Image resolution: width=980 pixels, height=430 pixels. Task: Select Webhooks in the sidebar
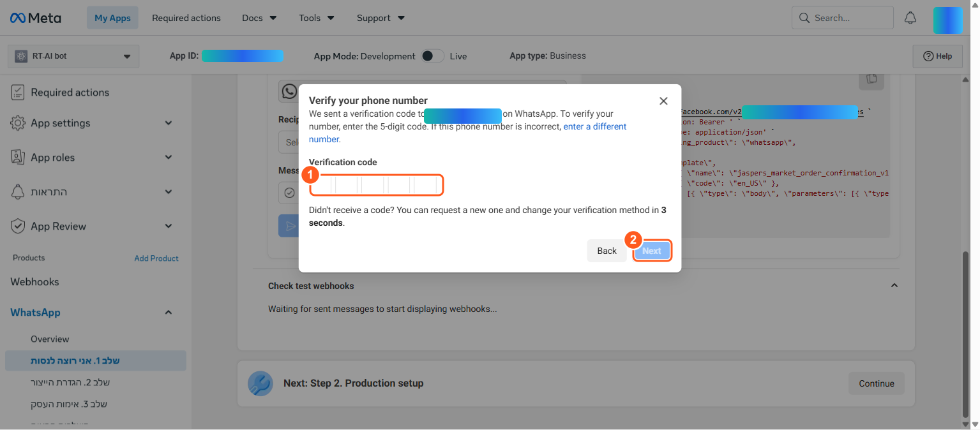coord(34,282)
